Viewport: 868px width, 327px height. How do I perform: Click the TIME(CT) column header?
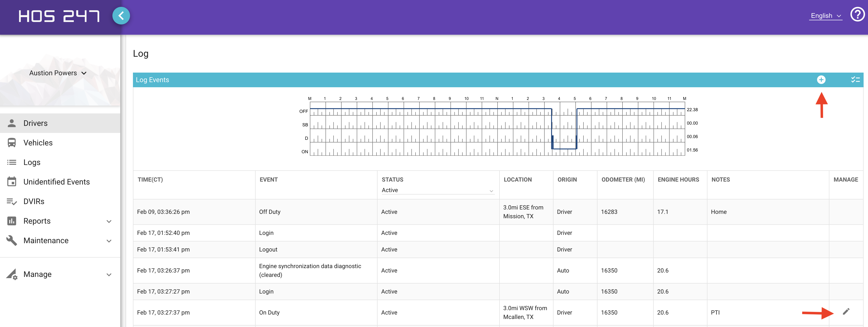[x=150, y=179]
